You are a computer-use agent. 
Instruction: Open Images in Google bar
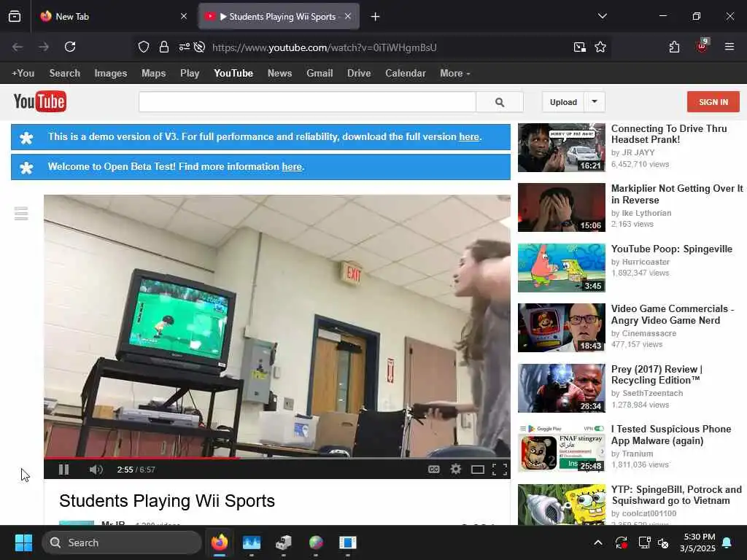[111, 74]
